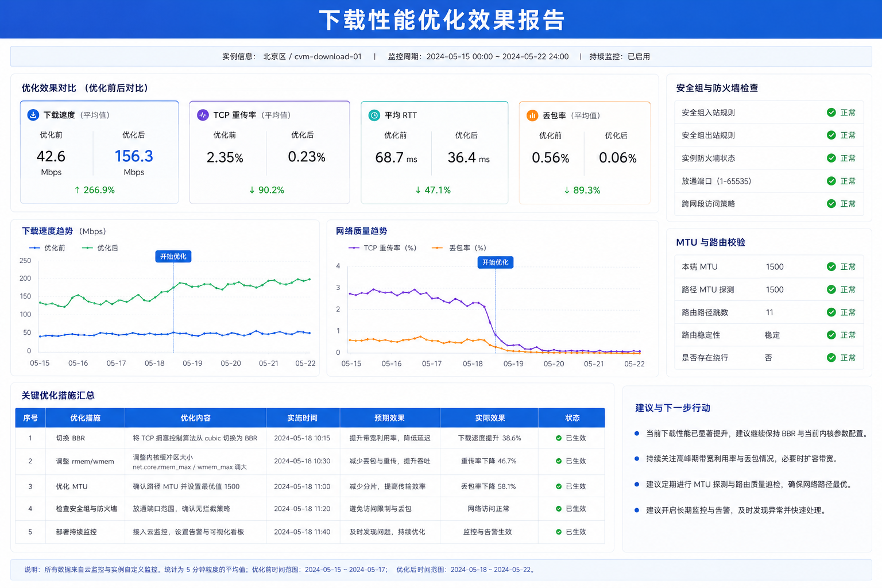Screen dimensions: 882x588
Task: Click green check icon for 实例防火墙状态
Action: tap(831, 158)
